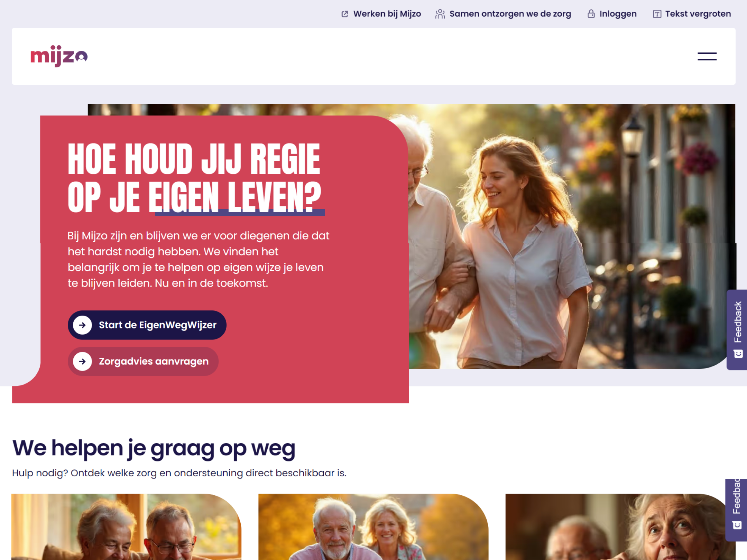Select the Zorgadvies aanvragen button
Image resolution: width=747 pixels, height=560 pixels.
pos(143,361)
